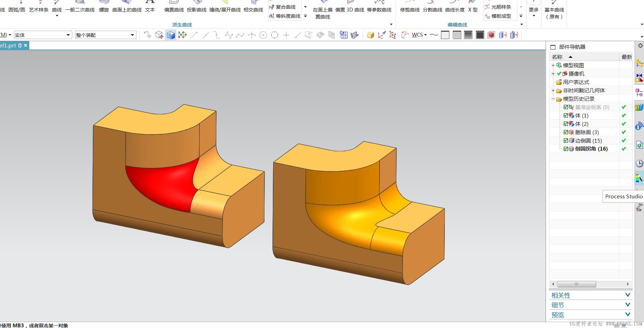
Task: Uncheck the 删除面 (3) feature checkbox
Action: 566,132
